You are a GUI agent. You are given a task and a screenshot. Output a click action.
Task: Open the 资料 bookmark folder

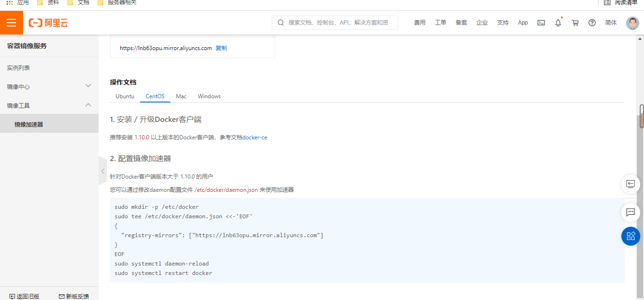click(x=49, y=2)
